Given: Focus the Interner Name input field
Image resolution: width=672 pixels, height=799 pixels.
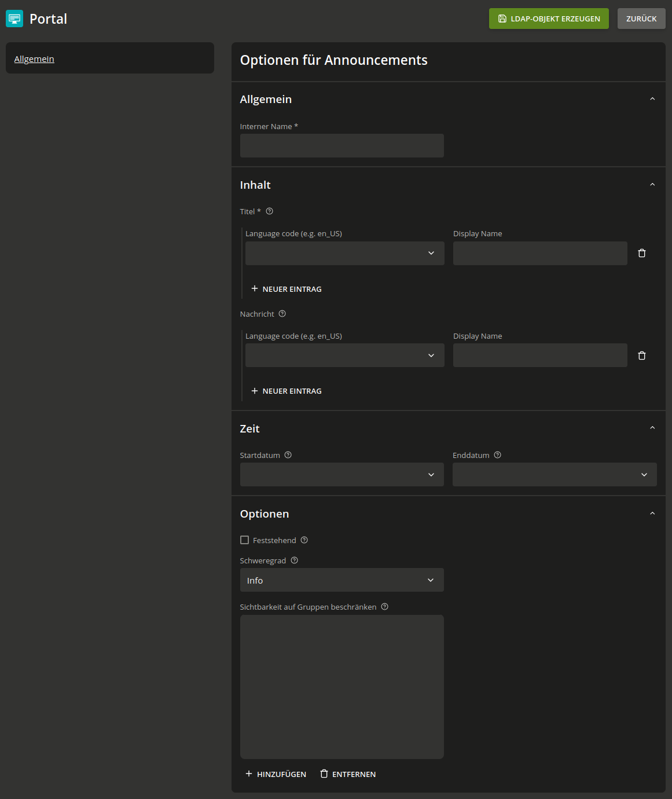Looking at the screenshot, I should (341, 146).
